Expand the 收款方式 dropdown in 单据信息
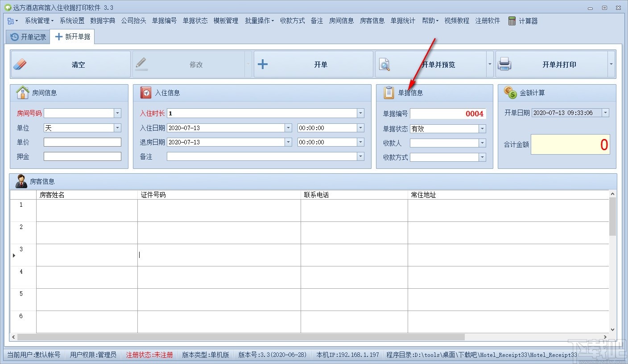Image resolution: width=628 pixels, height=364 pixels. tap(482, 157)
